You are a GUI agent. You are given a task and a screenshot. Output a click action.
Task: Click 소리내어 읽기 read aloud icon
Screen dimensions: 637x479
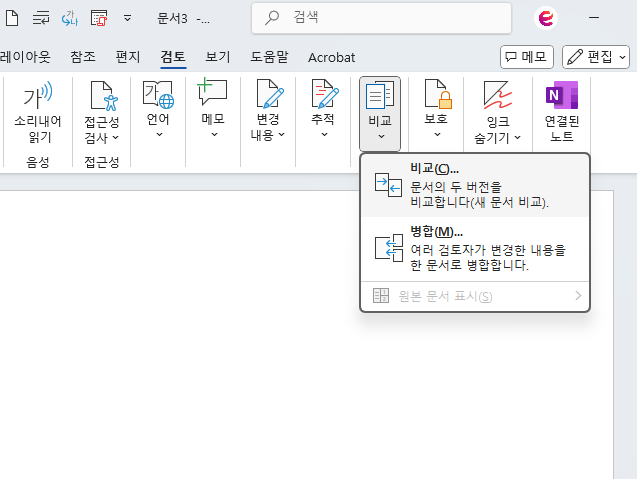tap(38, 95)
